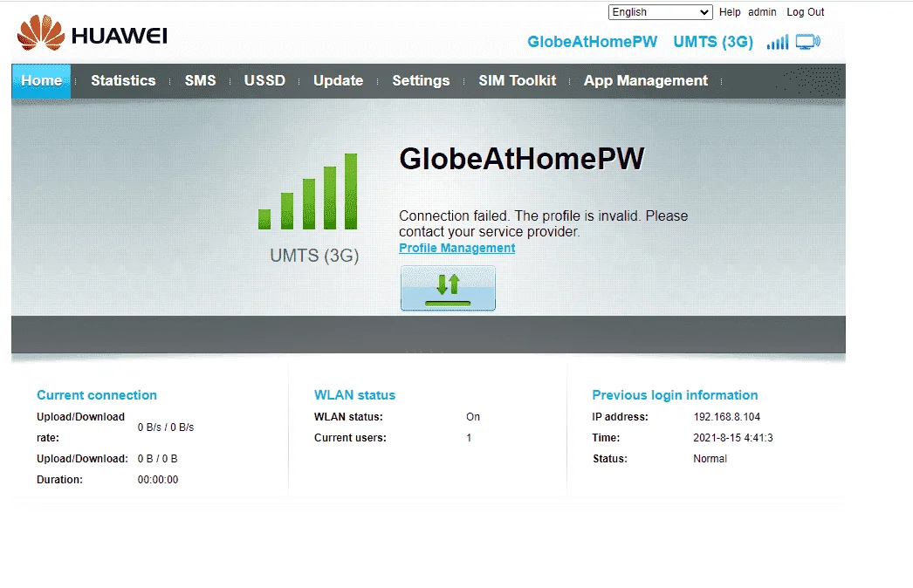Click the Upload/Download rate label
This screenshot has height=588, width=913.
click(80, 427)
